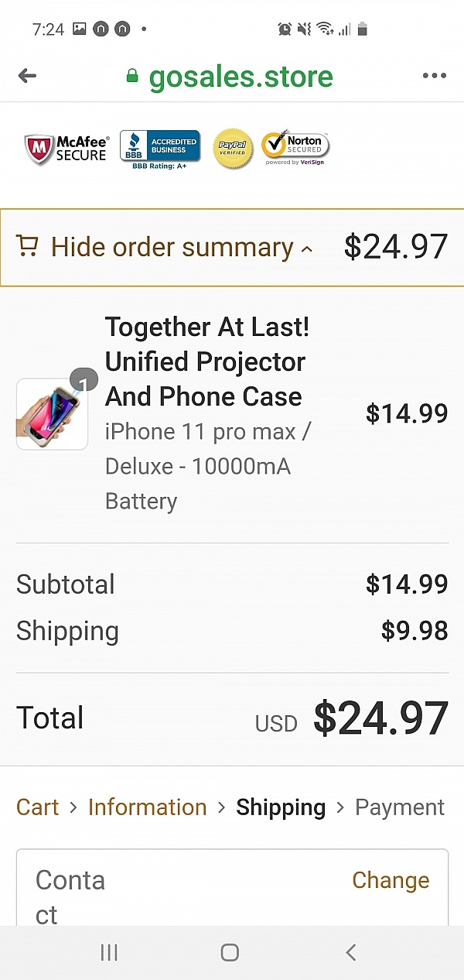Click the PayPal Verified seal

(233, 148)
